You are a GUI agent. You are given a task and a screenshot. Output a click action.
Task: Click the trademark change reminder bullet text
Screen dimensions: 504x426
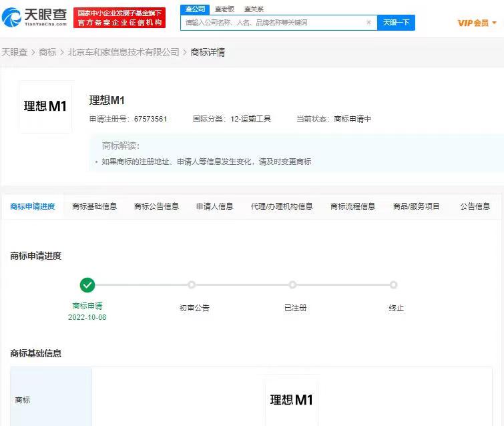(x=206, y=162)
